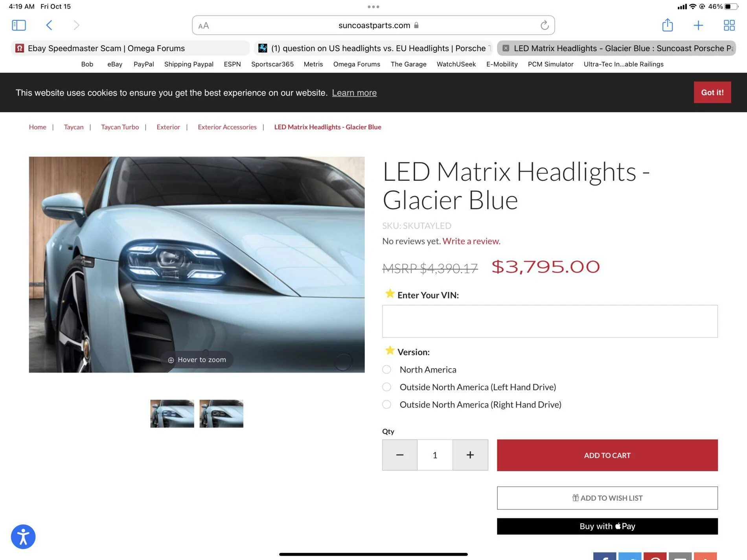Image resolution: width=747 pixels, height=560 pixels.
Task: Click the Enter Your VIN field
Action: (x=550, y=321)
